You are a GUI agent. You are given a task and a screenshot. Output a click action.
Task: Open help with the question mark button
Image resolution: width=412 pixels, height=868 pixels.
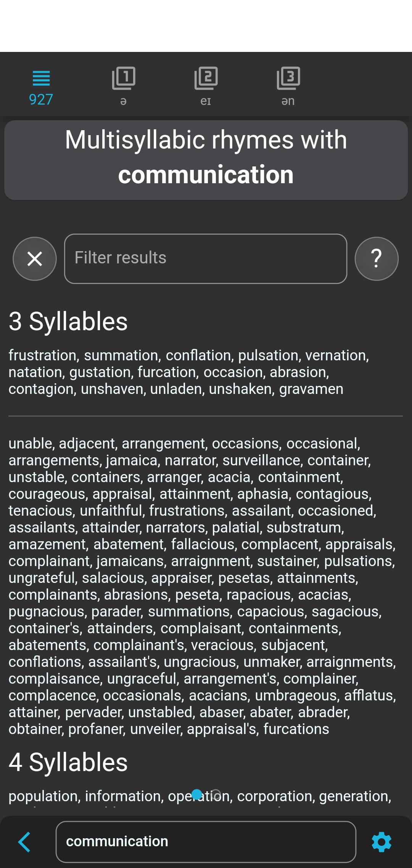point(376,259)
